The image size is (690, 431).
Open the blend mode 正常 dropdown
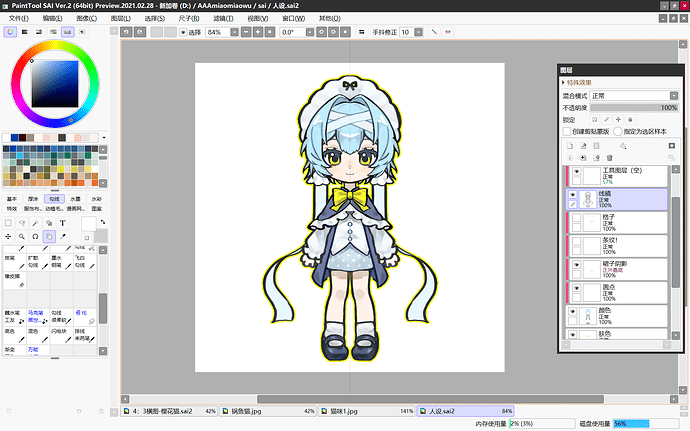[x=674, y=96]
